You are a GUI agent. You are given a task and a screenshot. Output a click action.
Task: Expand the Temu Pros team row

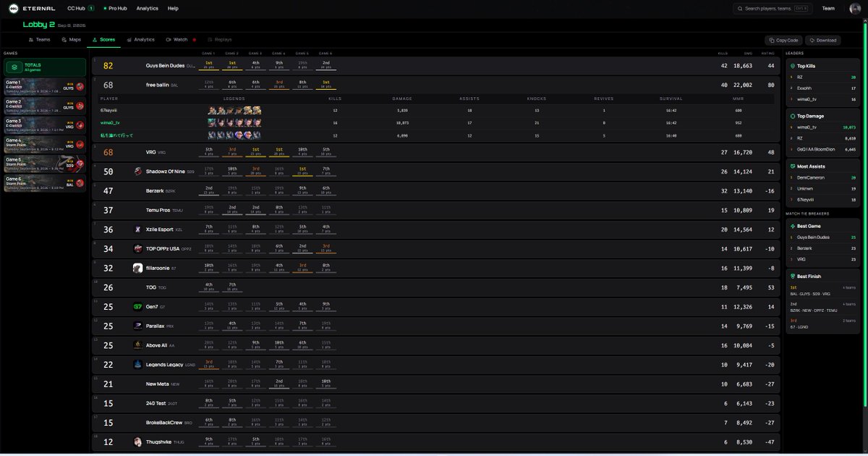point(436,210)
